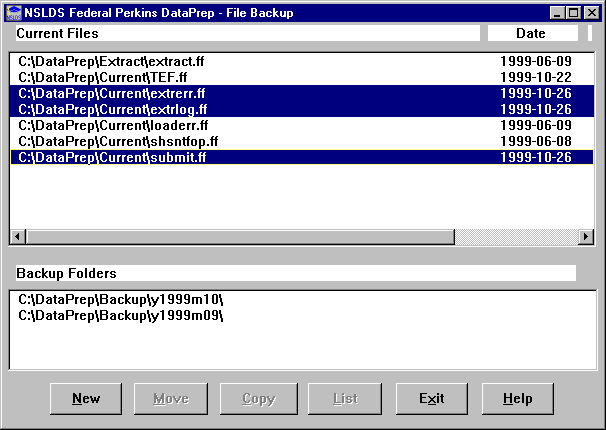Click the disabled List button
The width and height of the screenshot is (606, 430).
tap(345, 399)
